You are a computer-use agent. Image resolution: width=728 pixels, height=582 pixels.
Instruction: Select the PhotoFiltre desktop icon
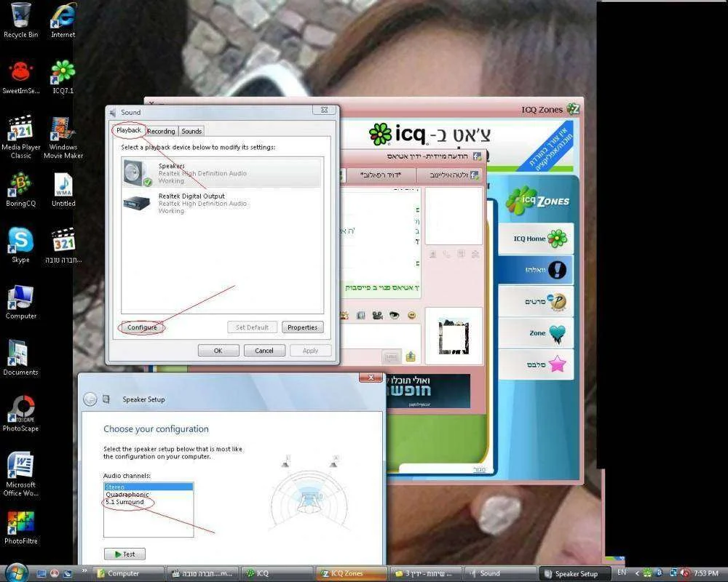point(20,527)
